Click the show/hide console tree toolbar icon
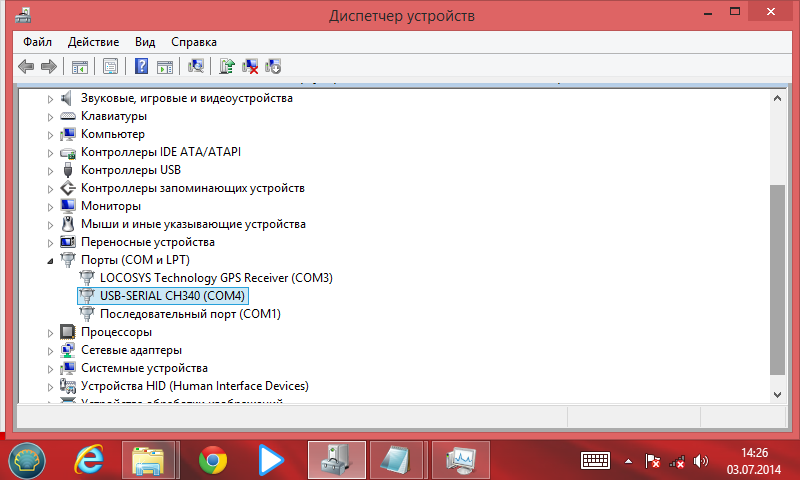The width and height of the screenshot is (800, 480). click(80, 66)
